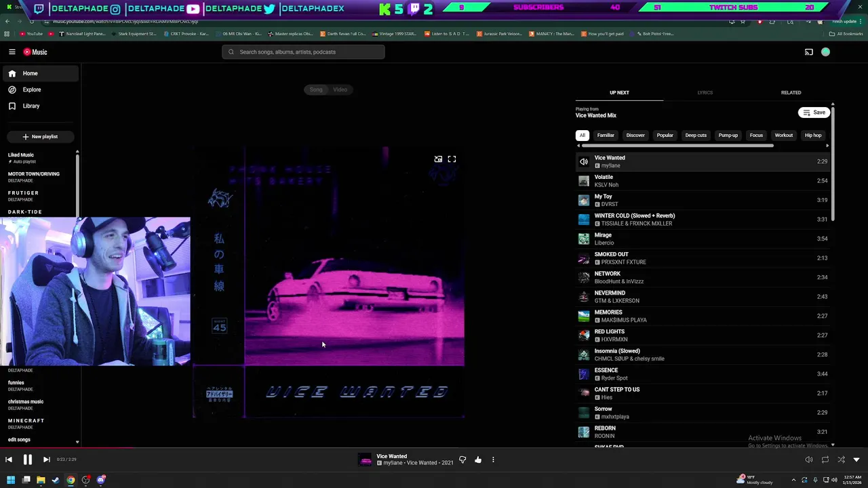Play ESSENCE by Ryder Spot
The image size is (868, 488).
pyautogui.click(x=703, y=374)
